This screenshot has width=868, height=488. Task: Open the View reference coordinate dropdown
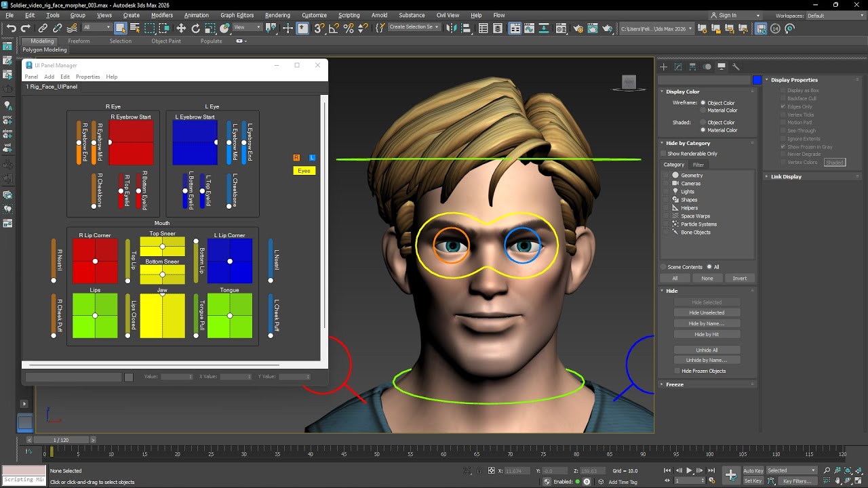[248, 28]
